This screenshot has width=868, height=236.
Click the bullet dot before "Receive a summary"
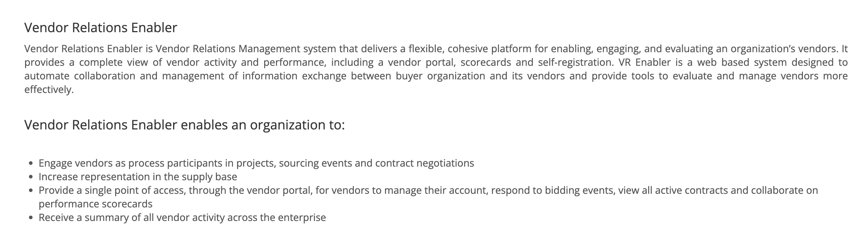click(31, 218)
